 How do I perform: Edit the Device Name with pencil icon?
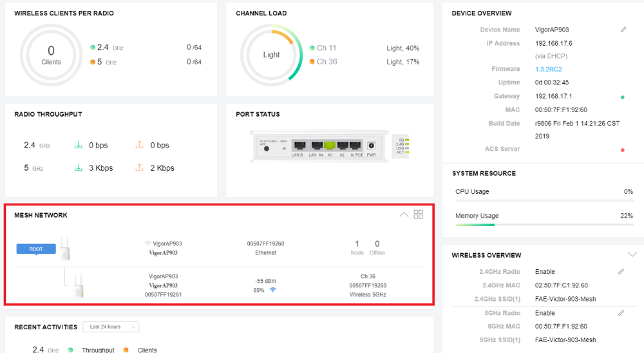pyautogui.click(x=623, y=30)
